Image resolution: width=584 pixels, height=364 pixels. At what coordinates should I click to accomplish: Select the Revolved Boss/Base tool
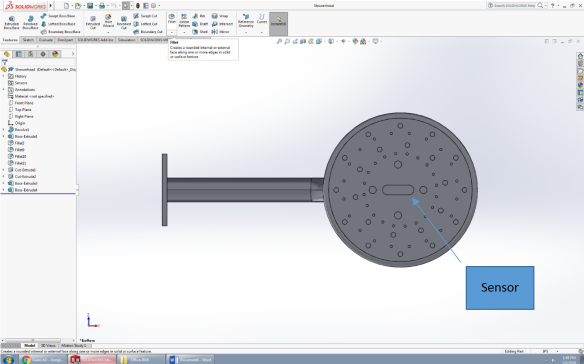(30, 22)
